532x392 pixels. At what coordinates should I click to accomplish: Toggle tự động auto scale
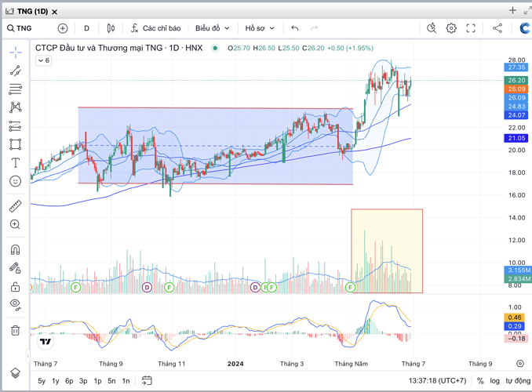click(x=518, y=381)
